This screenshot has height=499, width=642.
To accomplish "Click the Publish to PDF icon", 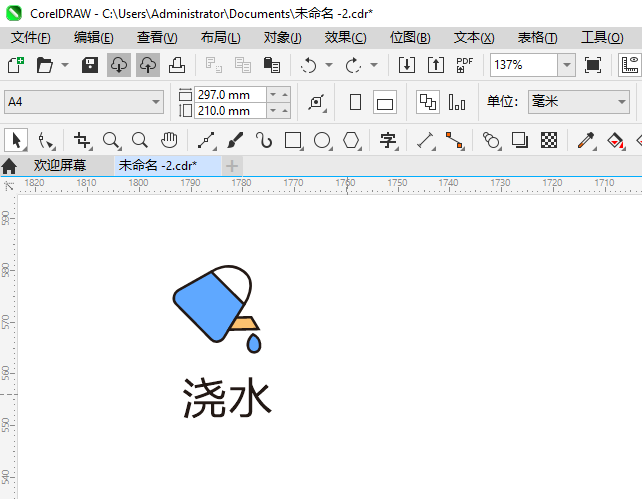I will 464,65.
